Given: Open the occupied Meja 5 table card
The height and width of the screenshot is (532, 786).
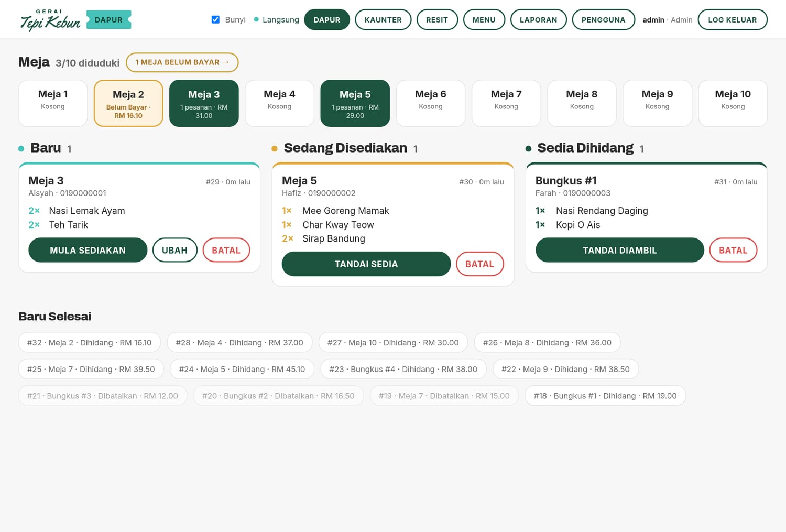Looking at the screenshot, I should 355,103.
